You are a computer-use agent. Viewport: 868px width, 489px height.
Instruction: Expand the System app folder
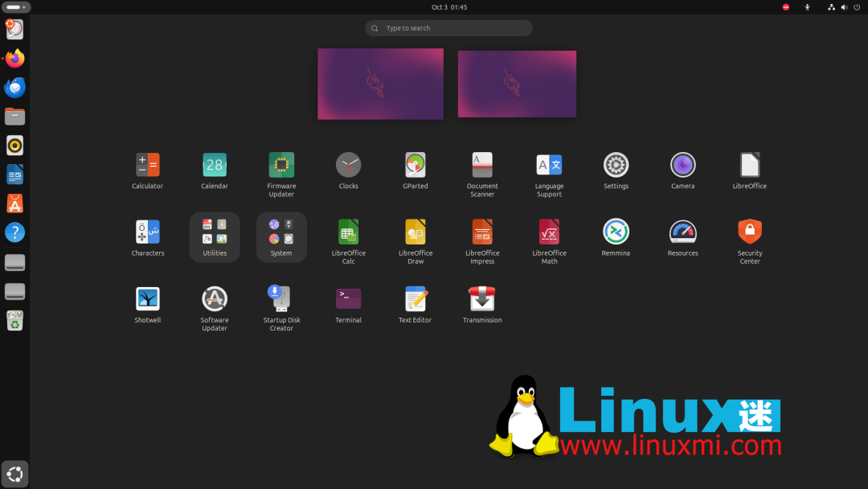tap(281, 237)
